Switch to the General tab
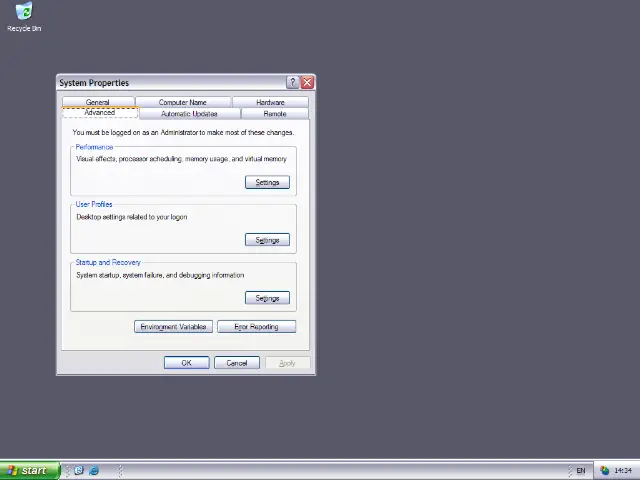 [98, 102]
